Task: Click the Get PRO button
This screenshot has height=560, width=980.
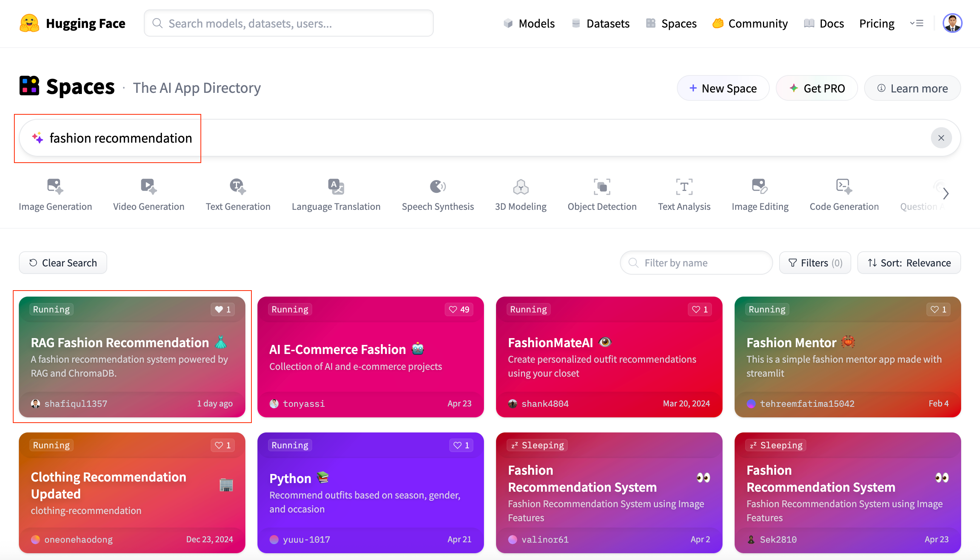Action: (x=817, y=88)
